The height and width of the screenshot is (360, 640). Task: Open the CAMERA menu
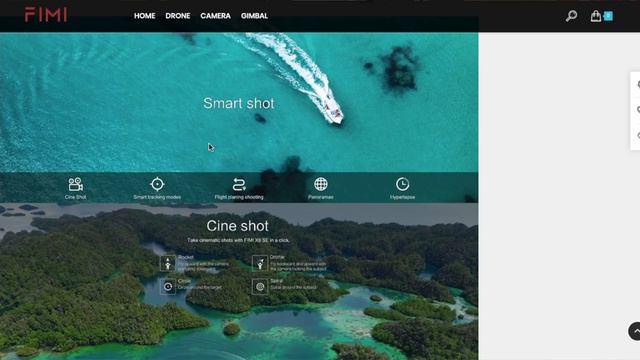point(216,16)
